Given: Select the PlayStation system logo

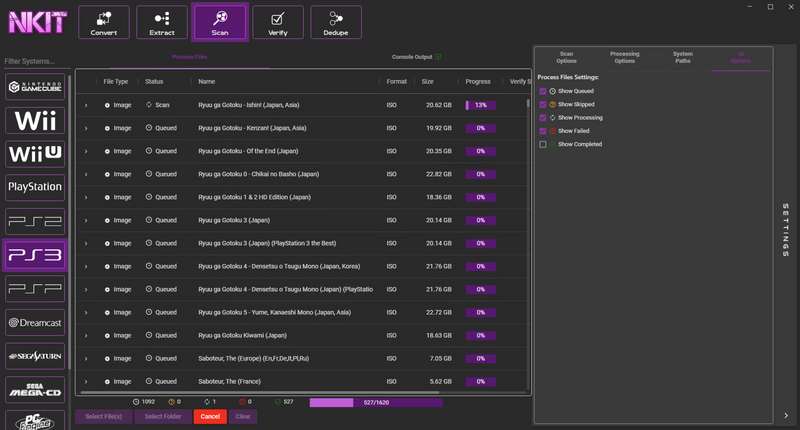Looking at the screenshot, I should 35,187.
